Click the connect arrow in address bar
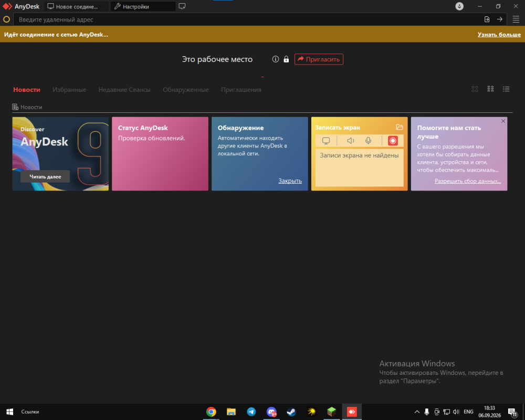 (x=500, y=19)
